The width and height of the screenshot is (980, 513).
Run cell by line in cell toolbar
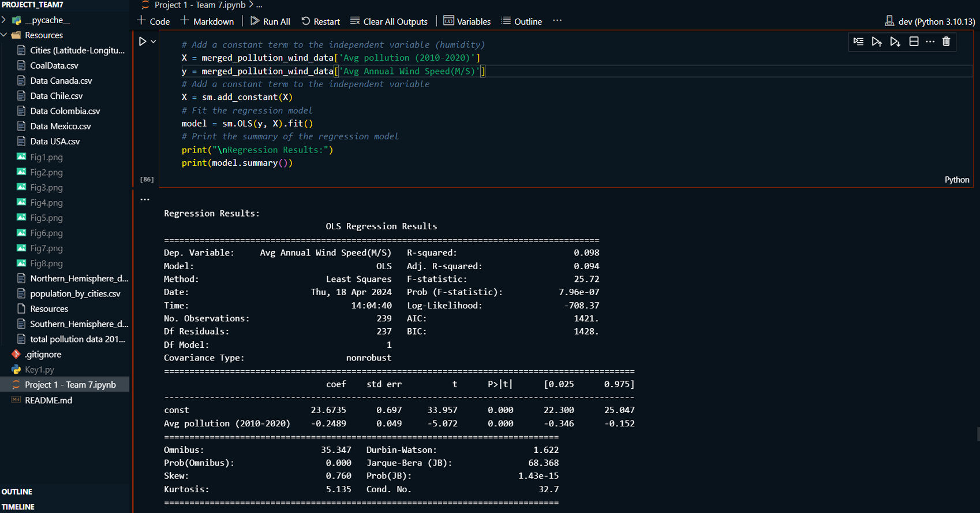tap(858, 42)
